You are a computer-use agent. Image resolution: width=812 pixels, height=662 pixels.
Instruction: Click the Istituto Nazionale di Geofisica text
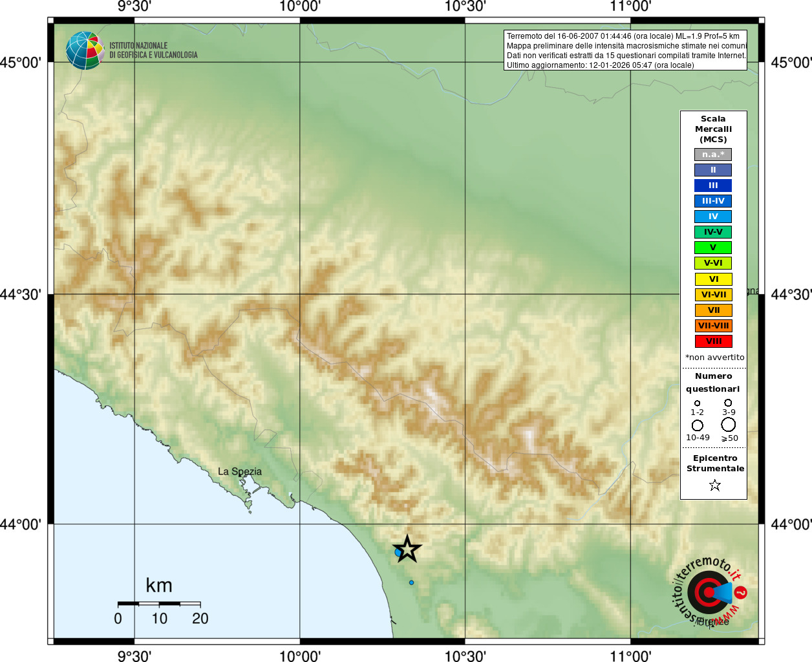click(x=153, y=50)
